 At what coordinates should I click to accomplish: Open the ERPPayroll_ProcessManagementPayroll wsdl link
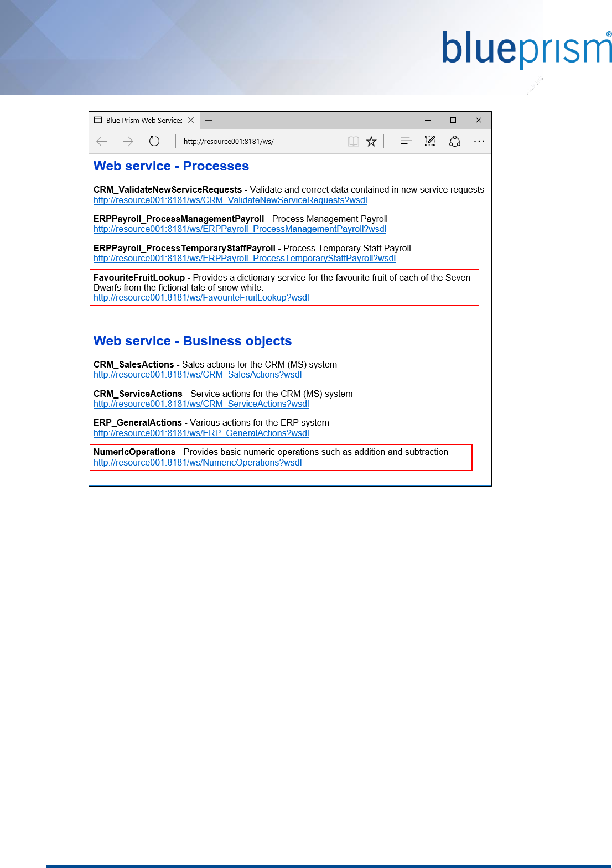click(240, 229)
